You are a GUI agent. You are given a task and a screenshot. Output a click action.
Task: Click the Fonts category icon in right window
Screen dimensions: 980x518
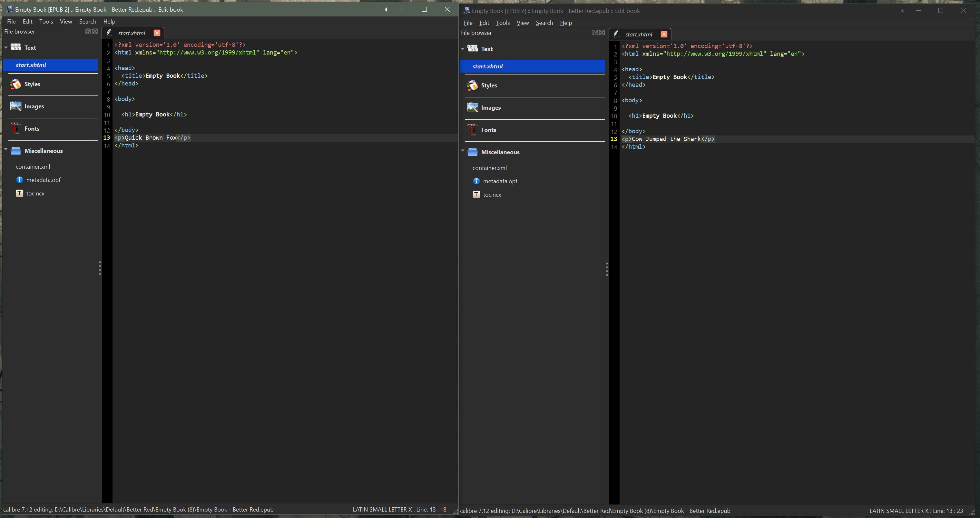[472, 130]
